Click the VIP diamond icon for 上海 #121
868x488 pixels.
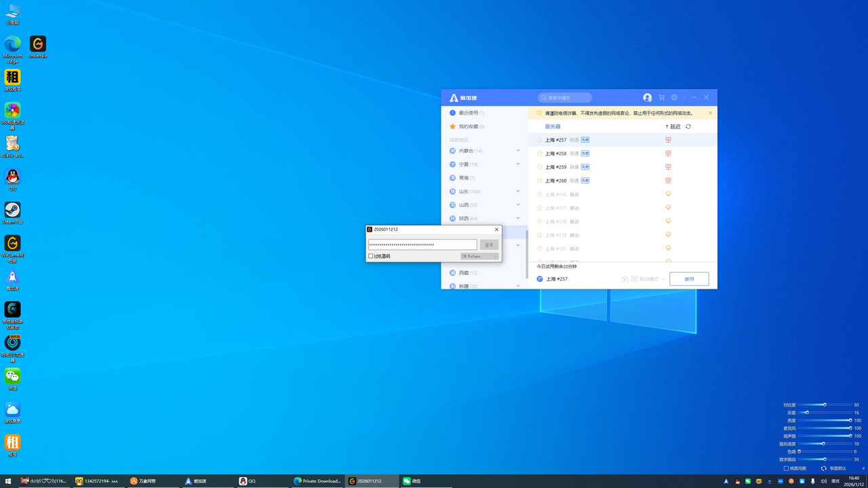[668, 249]
